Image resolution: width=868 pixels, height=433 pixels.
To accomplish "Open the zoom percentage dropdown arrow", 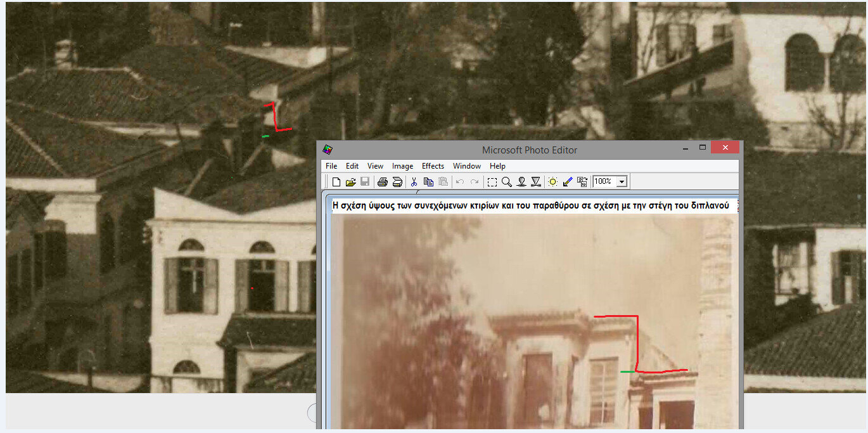I will coord(622,182).
